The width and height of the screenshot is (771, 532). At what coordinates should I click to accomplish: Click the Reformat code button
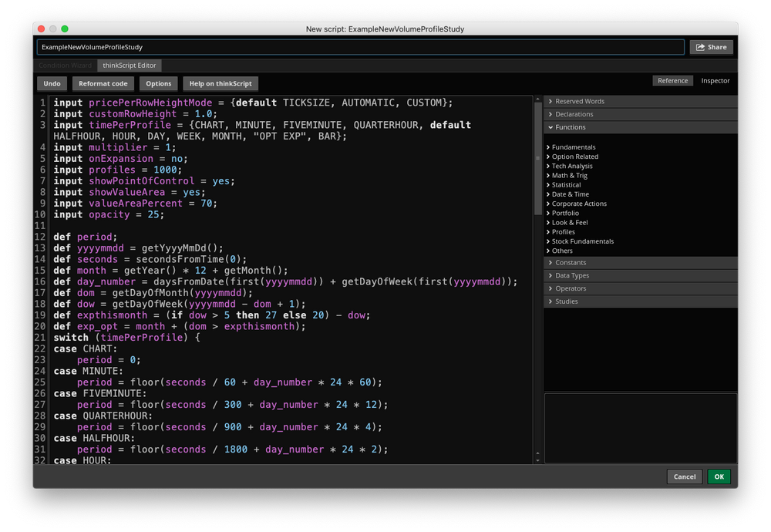(103, 83)
